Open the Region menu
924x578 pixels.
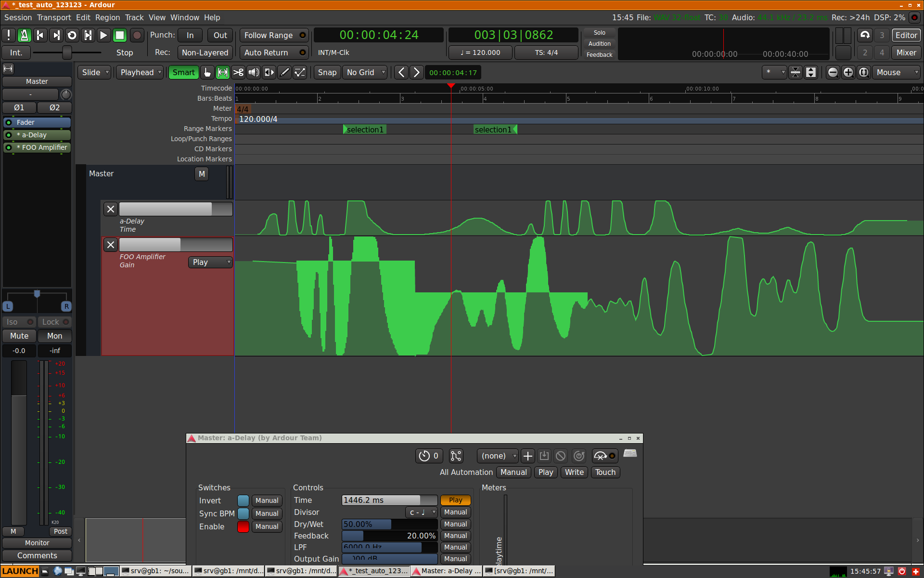(x=107, y=17)
